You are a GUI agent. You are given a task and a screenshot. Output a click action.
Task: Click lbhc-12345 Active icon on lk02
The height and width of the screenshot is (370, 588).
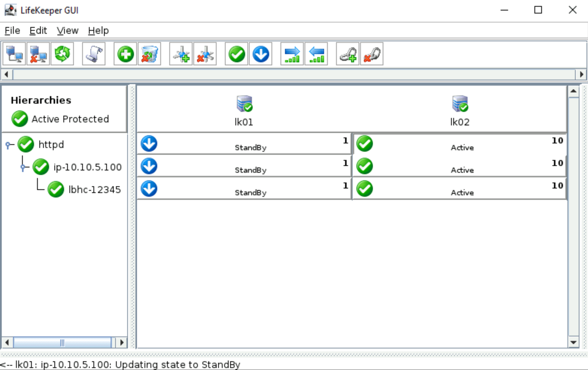[x=365, y=189]
